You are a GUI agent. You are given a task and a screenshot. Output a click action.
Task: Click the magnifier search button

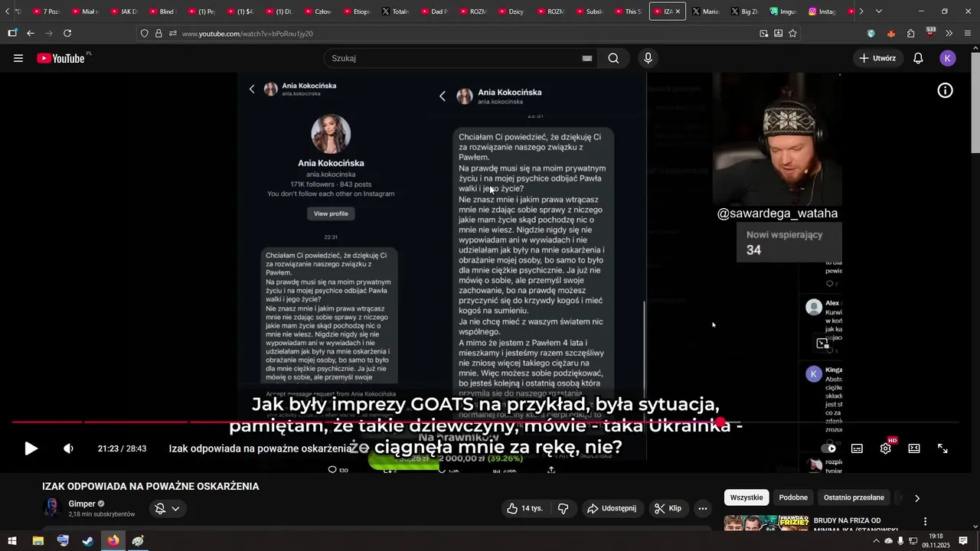coord(613,58)
